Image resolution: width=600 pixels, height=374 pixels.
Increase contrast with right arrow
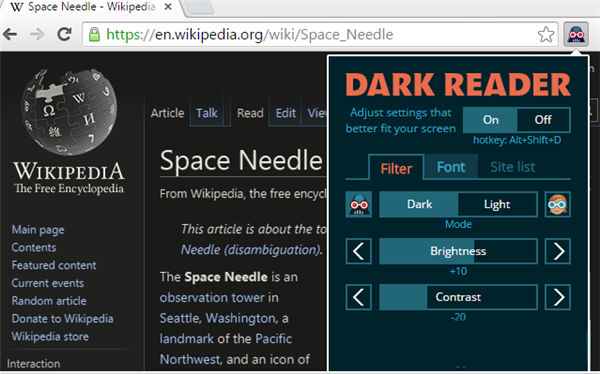[x=558, y=297]
